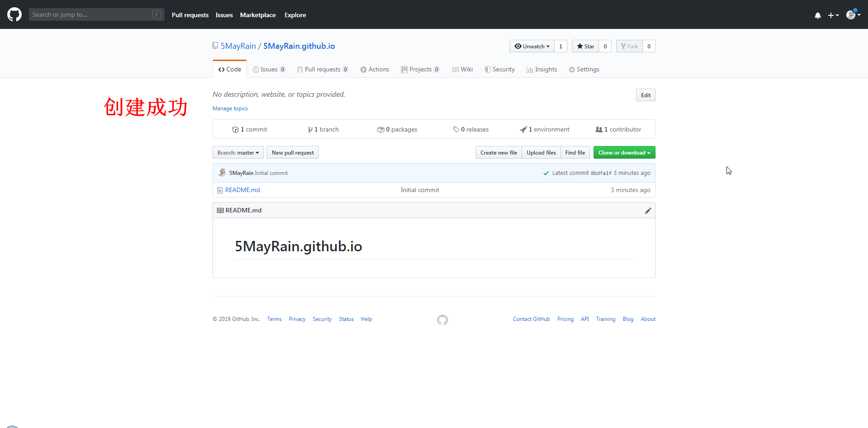Open the About footer link
The width and height of the screenshot is (868, 428).
(x=648, y=319)
